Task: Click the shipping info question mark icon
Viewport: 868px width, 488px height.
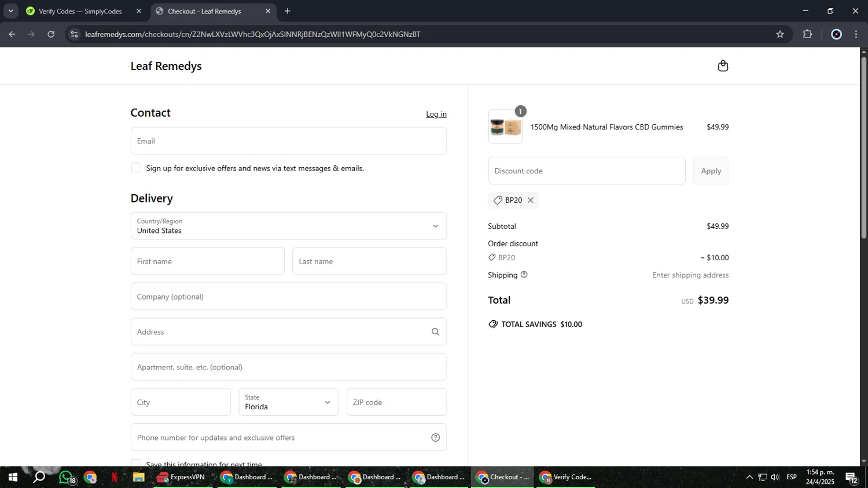Action: [524, 275]
